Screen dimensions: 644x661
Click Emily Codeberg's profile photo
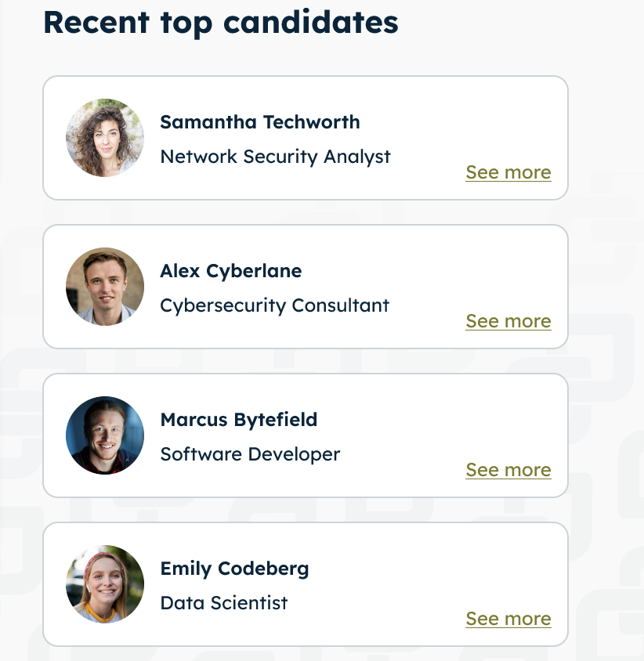pos(105,584)
